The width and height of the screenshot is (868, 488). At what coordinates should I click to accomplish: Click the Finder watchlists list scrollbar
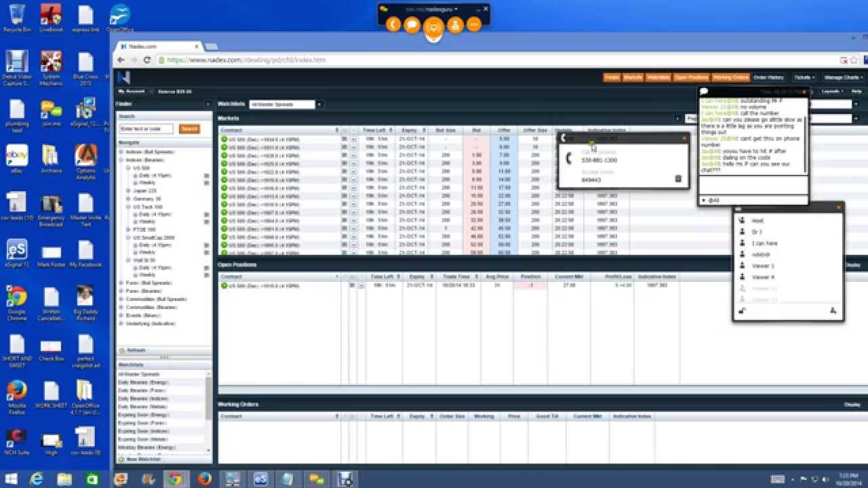coord(209,399)
